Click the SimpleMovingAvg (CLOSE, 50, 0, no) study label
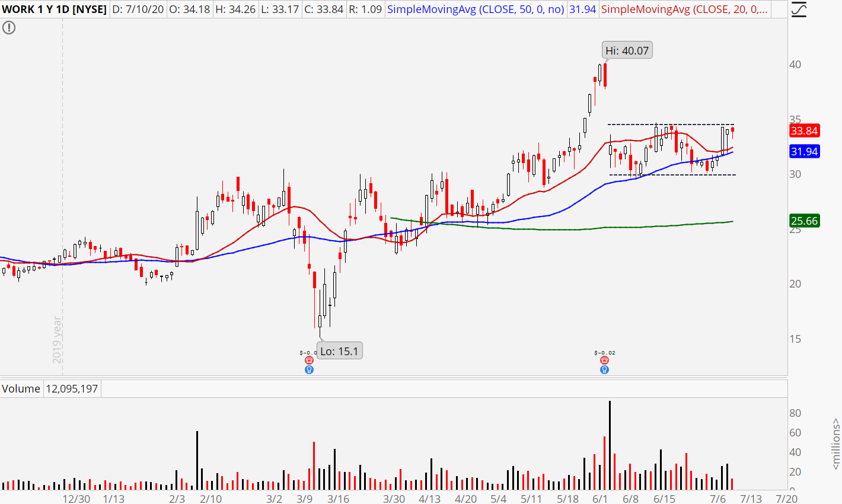Image resolution: width=842 pixels, height=504 pixels. point(476,9)
